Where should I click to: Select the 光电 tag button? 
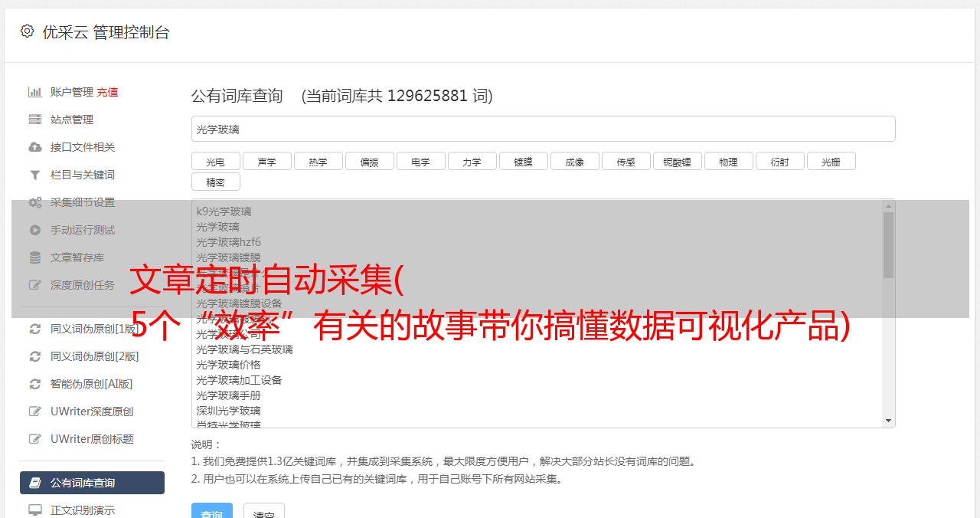click(216, 161)
